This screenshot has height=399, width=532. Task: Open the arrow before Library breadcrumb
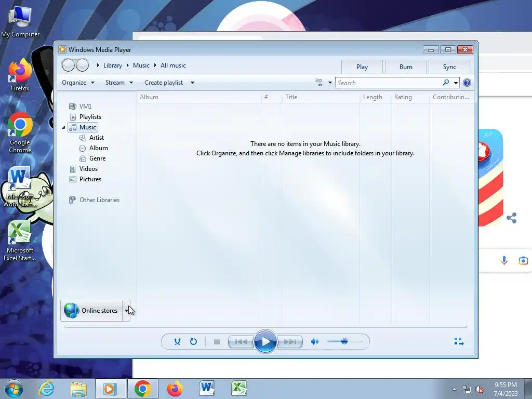click(98, 65)
